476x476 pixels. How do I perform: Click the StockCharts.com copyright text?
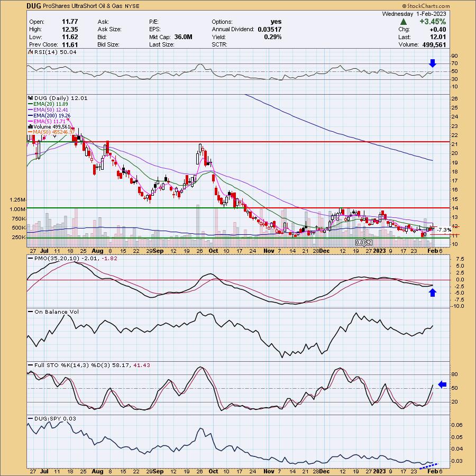coord(426,6)
